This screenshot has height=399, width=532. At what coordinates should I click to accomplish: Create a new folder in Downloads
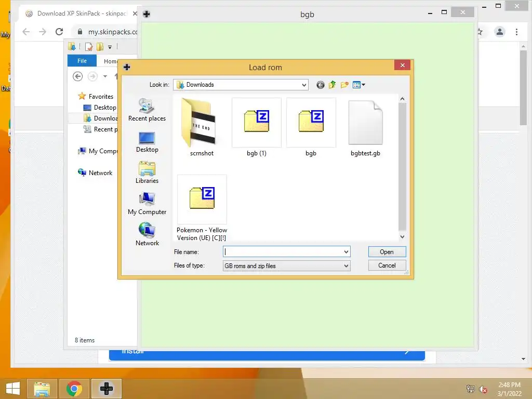pos(344,85)
